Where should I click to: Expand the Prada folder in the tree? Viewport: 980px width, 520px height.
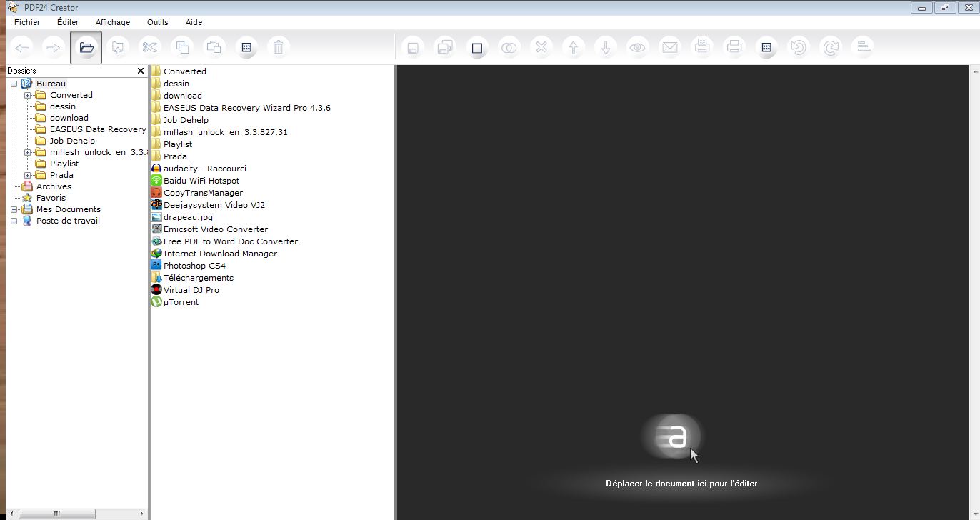pos(27,175)
